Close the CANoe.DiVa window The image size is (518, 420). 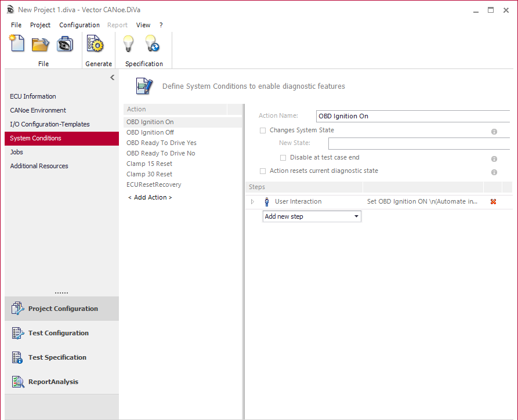(x=506, y=10)
